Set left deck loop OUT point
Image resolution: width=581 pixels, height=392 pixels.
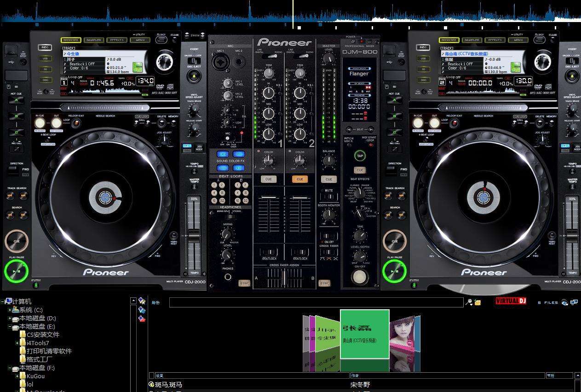click(56, 123)
